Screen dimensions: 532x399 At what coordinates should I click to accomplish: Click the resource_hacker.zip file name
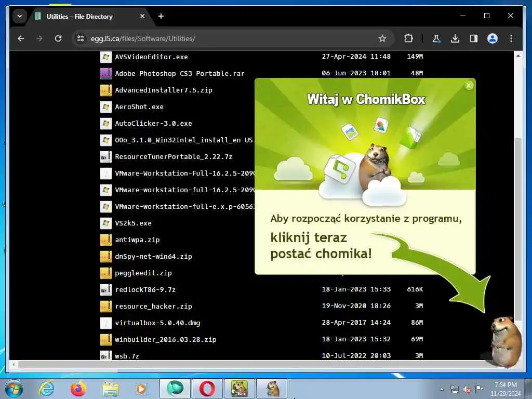pos(153,307)
